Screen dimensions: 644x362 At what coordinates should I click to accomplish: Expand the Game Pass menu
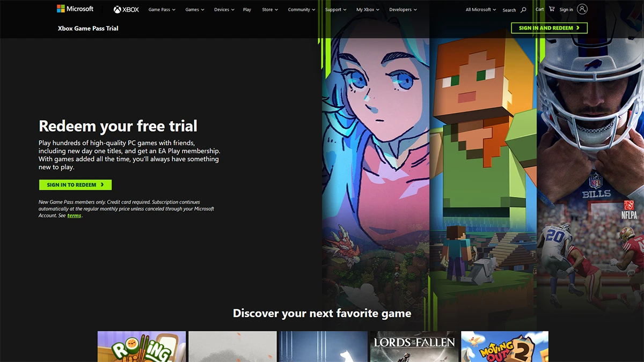click(x=162, y=10)
